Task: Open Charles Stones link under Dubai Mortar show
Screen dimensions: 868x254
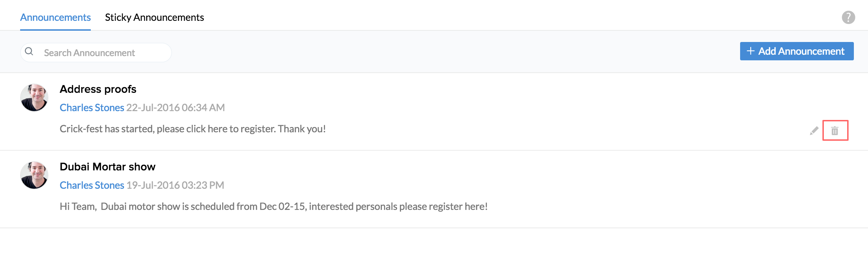Action: coord(92,185)
